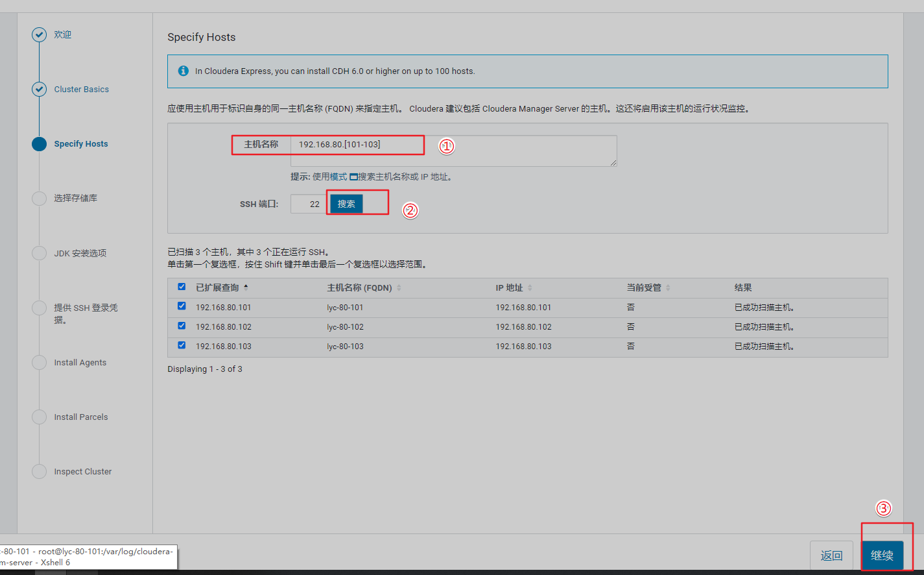Click the Inspect Cluster step circle

[x=40, y=471]
